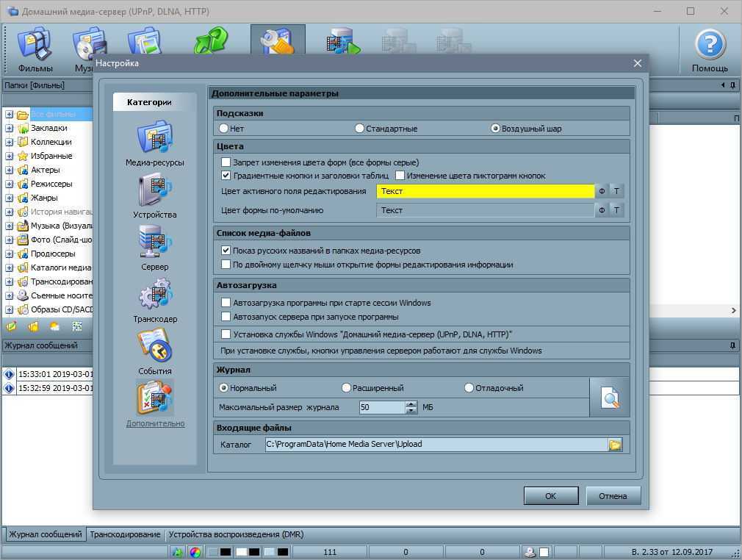742x560 pixels.
Task: Enable Автозагрузка программы при старте Windows
Action: pos(226,303)
